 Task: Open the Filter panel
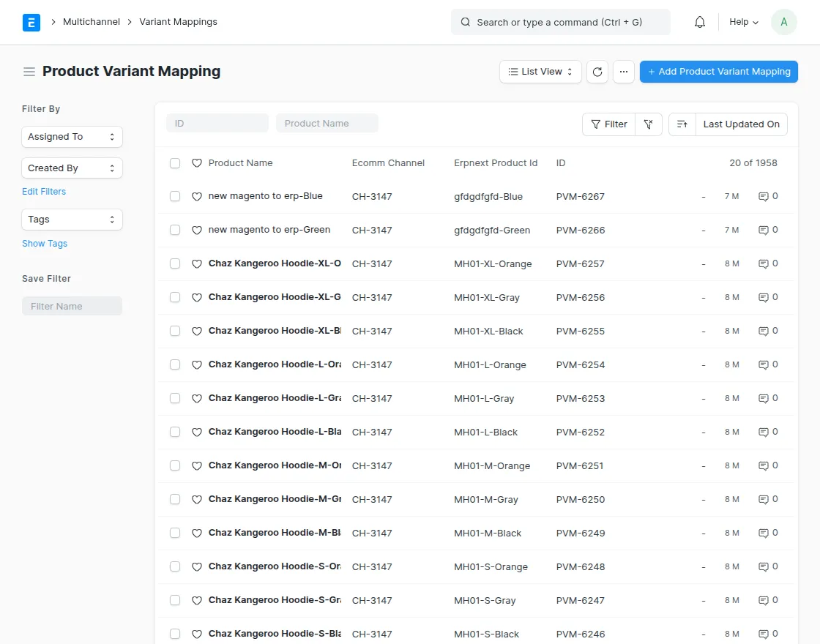[x=608, y=124]
